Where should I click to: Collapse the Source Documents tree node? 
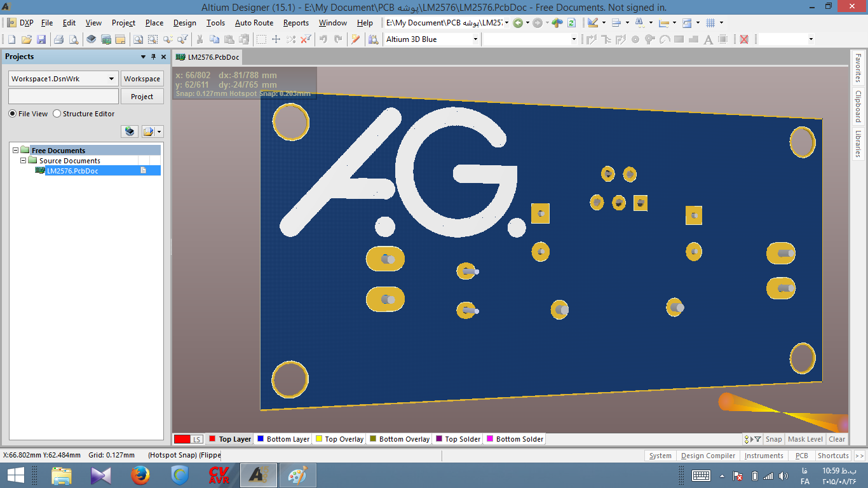(24, 161)
